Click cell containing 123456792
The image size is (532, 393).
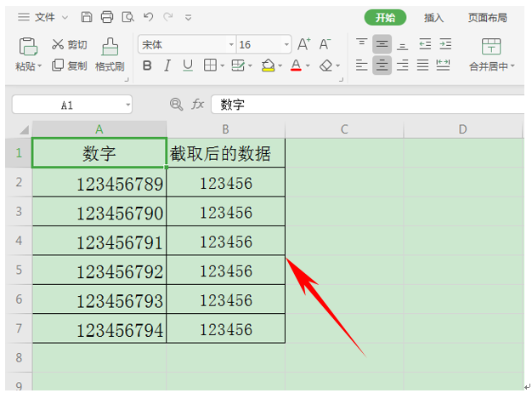point(99,270)
